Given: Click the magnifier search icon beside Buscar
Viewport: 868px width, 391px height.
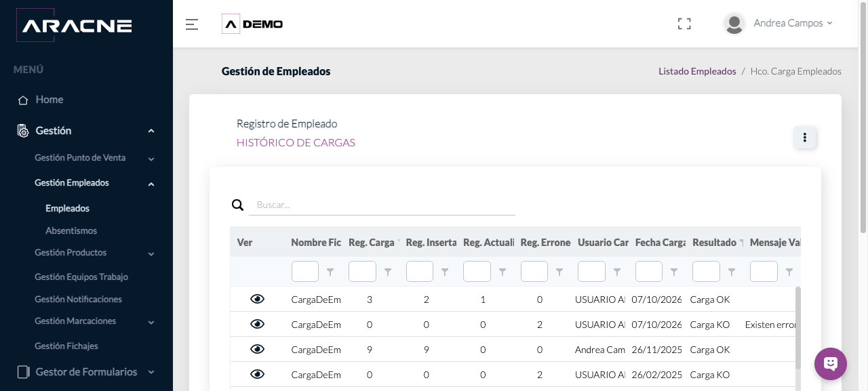Looking at the screenshot, I should [237, 205].
